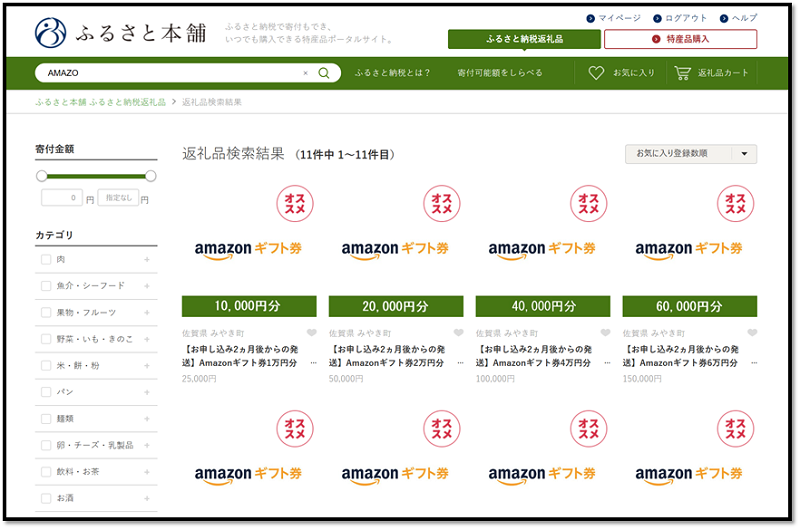Click the ふるさと本舗 logo icon
This screenshot has height=530, width=800.
click(51, 33)
